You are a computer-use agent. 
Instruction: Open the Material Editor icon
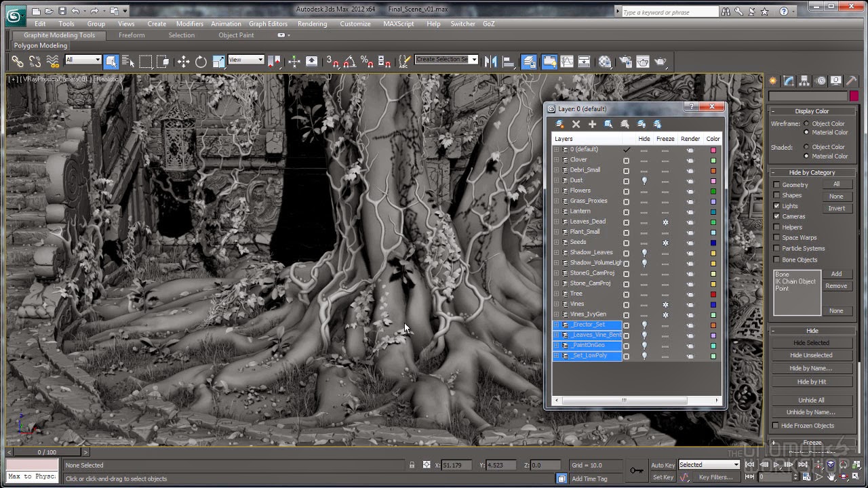[605, 62]
